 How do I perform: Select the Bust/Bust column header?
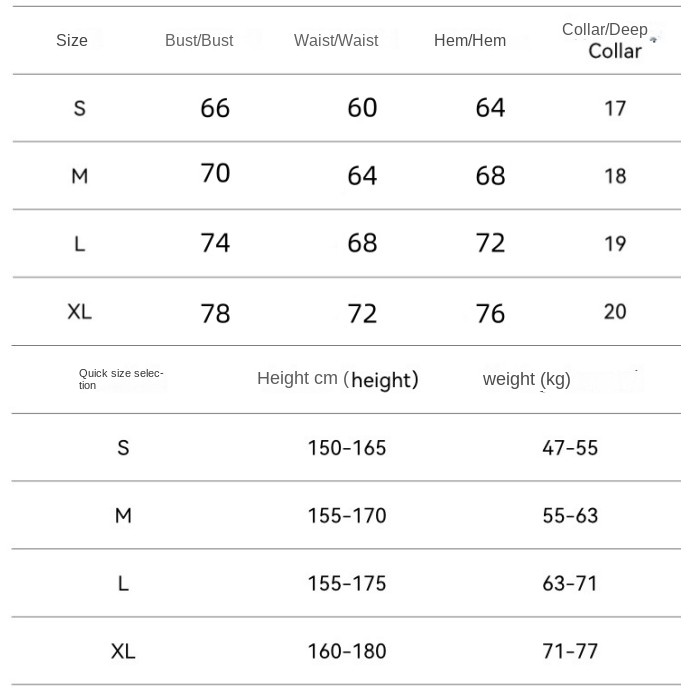(x=199, y=40)
